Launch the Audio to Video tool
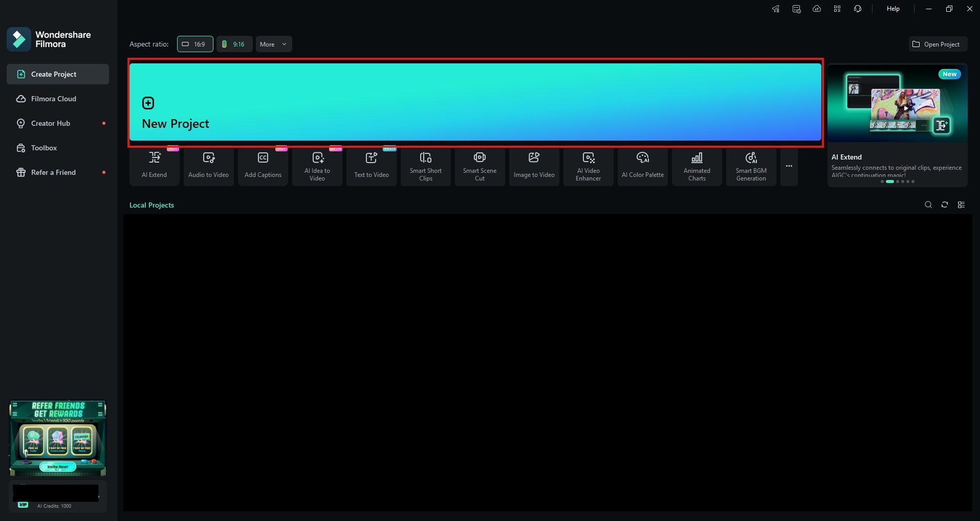The image size is (980, 521). coord(209,167)
